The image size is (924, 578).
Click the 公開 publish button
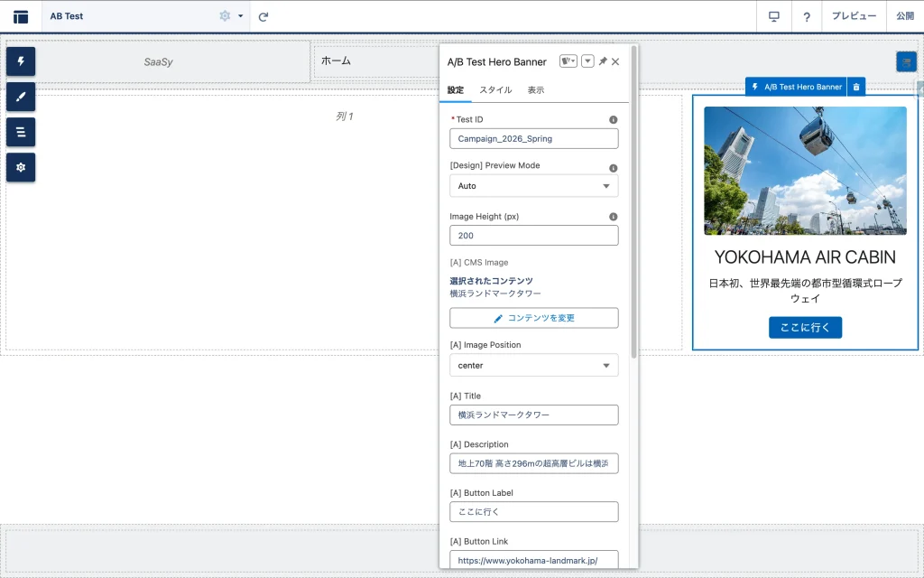pos(904,16)
